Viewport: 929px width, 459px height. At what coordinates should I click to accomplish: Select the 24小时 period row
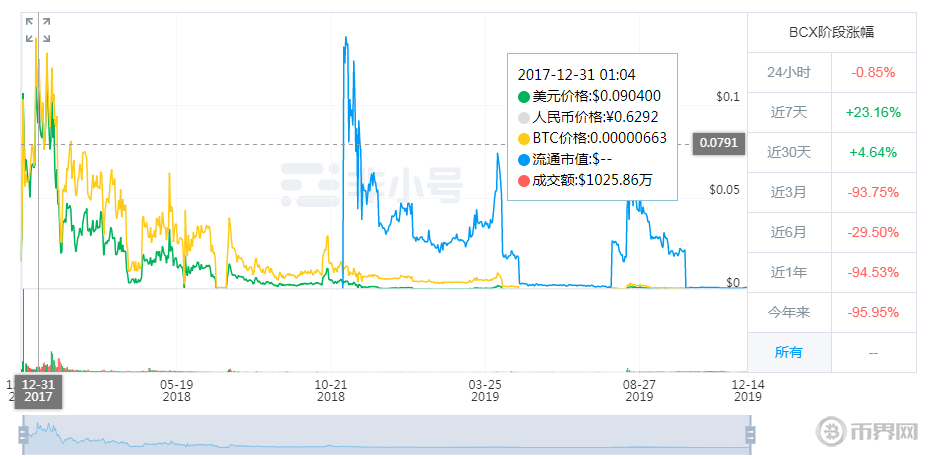[788, 72]
